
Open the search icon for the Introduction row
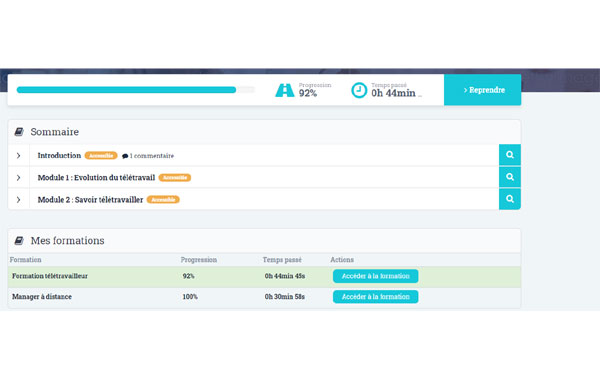[x=510, y=155]
